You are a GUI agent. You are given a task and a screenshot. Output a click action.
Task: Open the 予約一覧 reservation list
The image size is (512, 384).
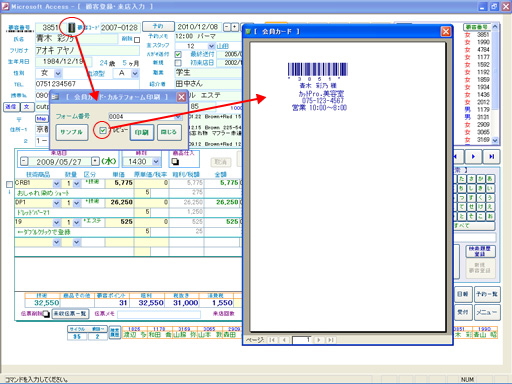coord(487,294)
